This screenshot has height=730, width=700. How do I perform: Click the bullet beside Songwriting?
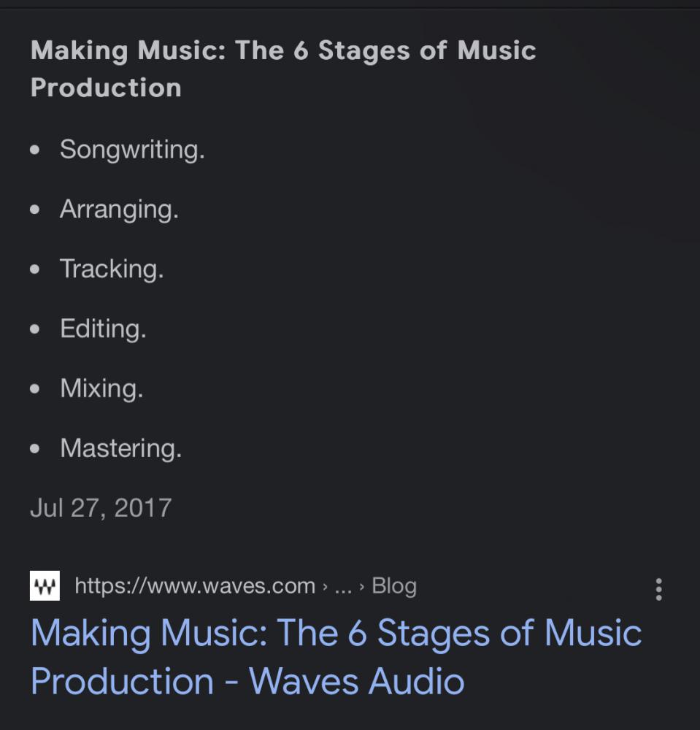pyautogui.click(x=36, y=150)
